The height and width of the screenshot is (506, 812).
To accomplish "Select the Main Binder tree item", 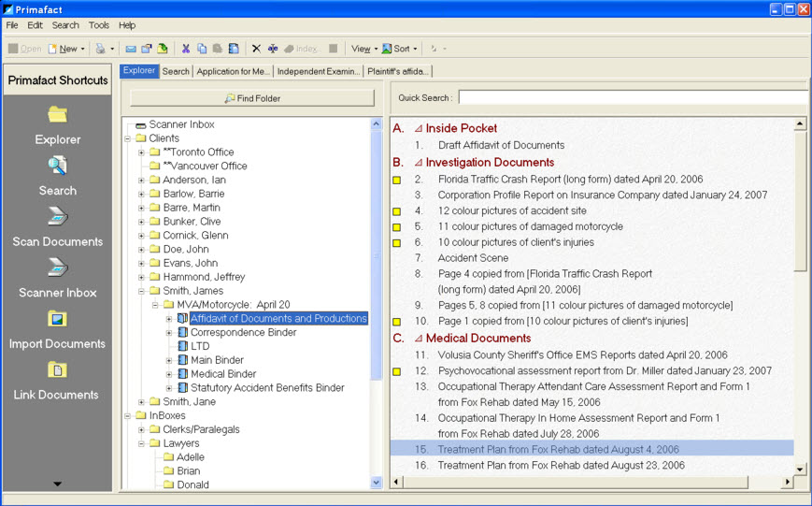I will (x=217, y=360).
